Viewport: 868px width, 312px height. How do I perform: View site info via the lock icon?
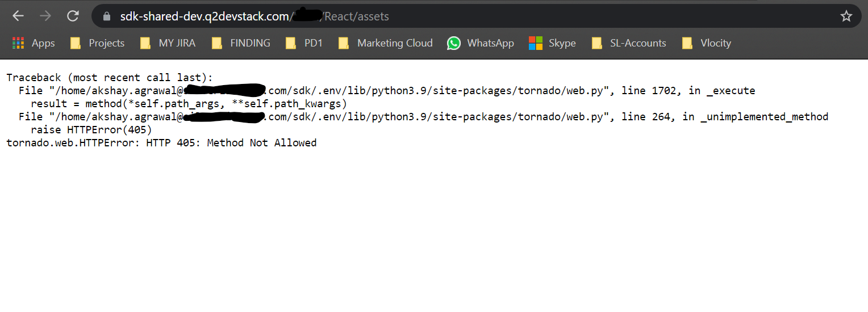coord(106,16)
